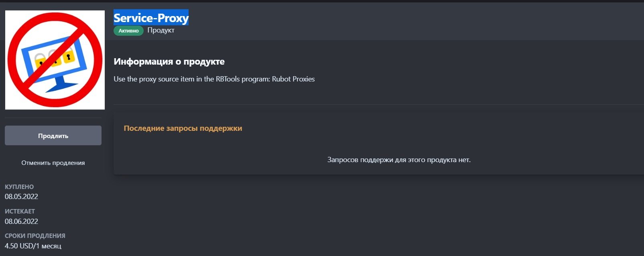Click "Rubot Proxies" text in the description
The image size is (644, 256).
(x=293, y=79)
